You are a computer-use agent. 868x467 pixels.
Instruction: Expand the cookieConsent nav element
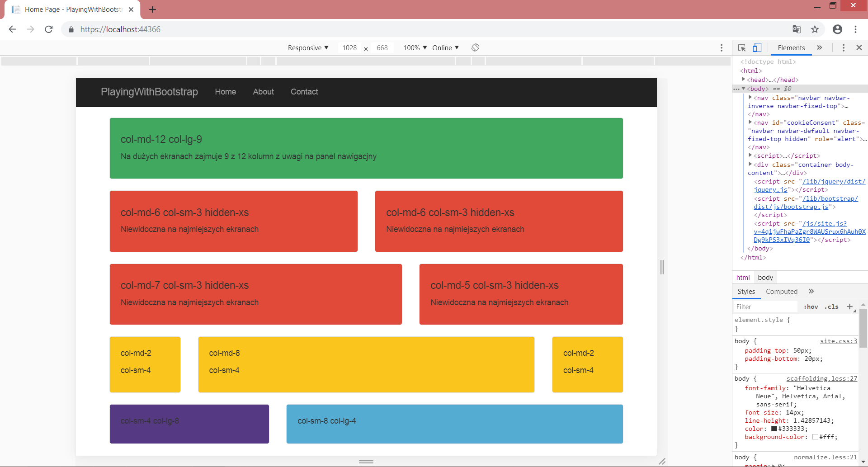tap(750, 122)
